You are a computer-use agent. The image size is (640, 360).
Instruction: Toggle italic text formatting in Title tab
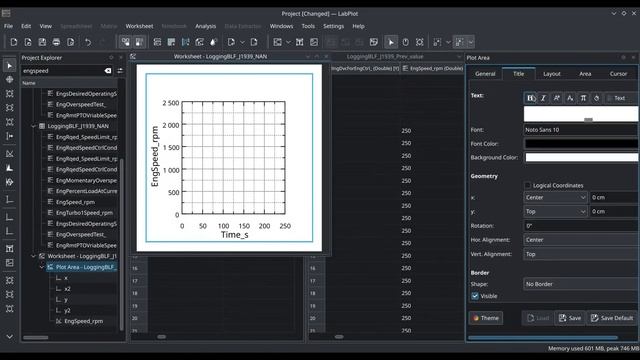point(543,98)
